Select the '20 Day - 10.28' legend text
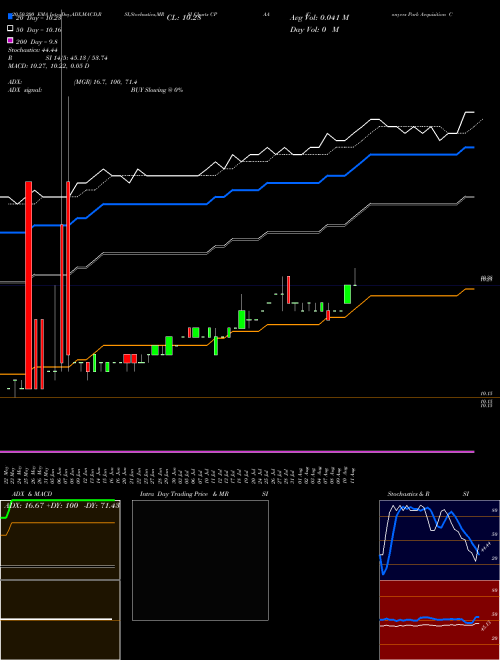This screenshot has width=500, height=660. (39, 18)
